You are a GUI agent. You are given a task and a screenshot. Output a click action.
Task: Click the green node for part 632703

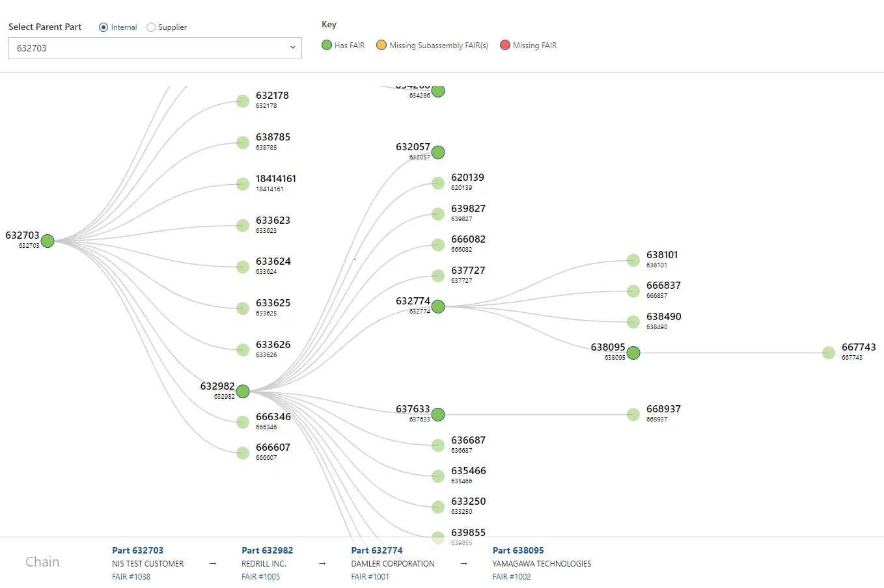pos(46,241)
